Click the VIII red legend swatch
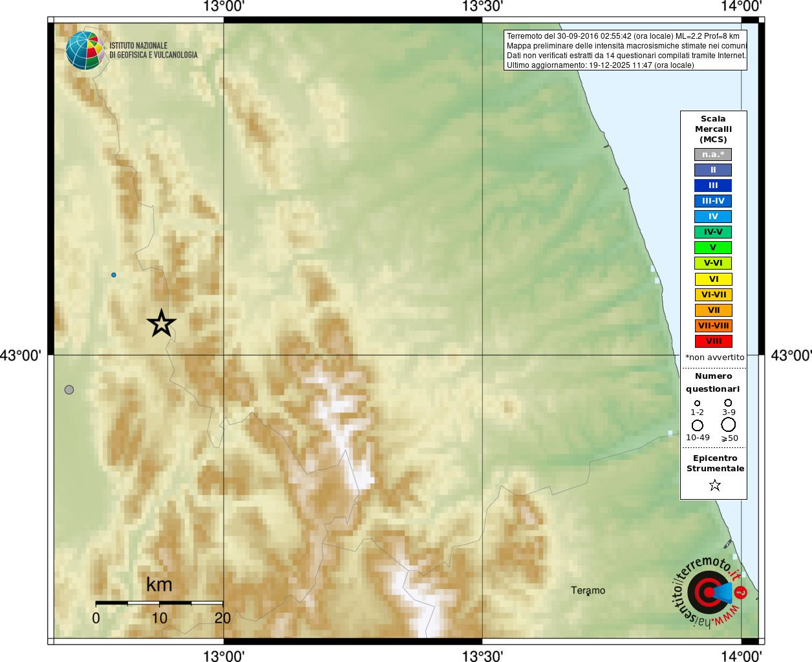This screenshot has height=662, width=812. [713, 341]
